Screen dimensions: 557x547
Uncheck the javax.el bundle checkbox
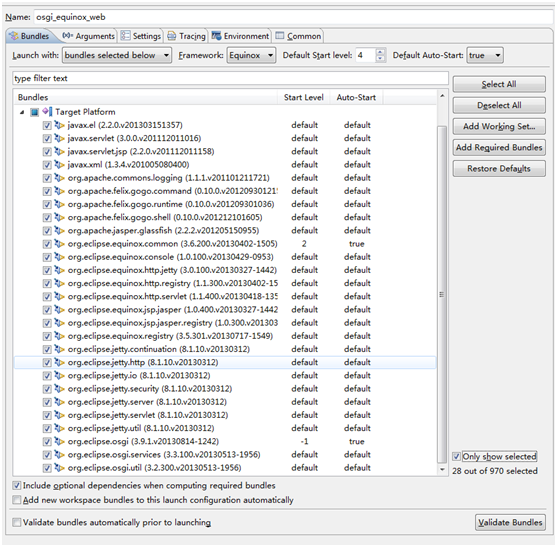47,126
